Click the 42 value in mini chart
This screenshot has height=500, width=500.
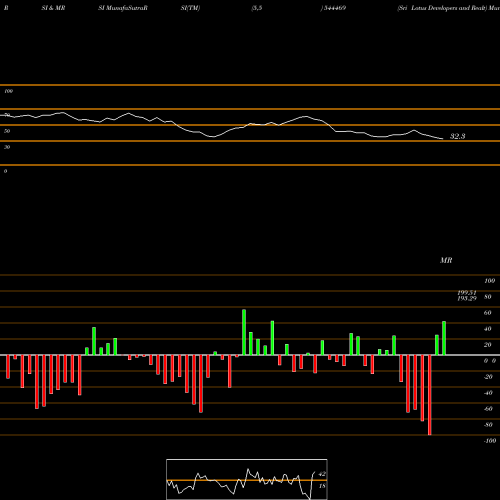(322, 474)
